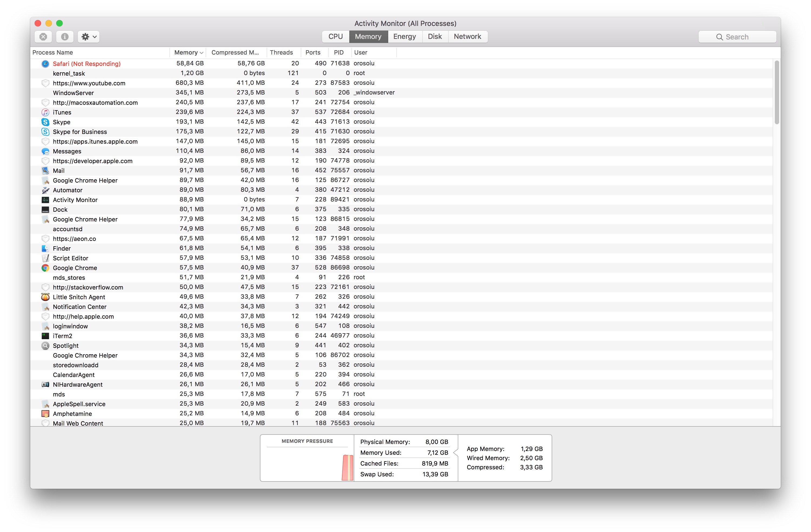Select the storedownloadd process row
This screenshot has width=811, height=532.
pyautogui.click(x=401, y=365)
